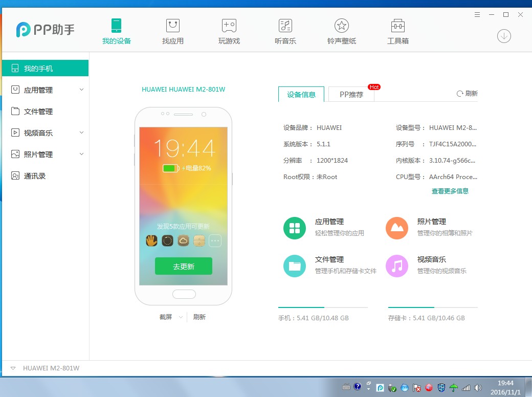Image resolution: width=532 pixels, height=397 pixels.
Task: Click the cloud app icon on phone preview
Action: (x=183, y=241)
